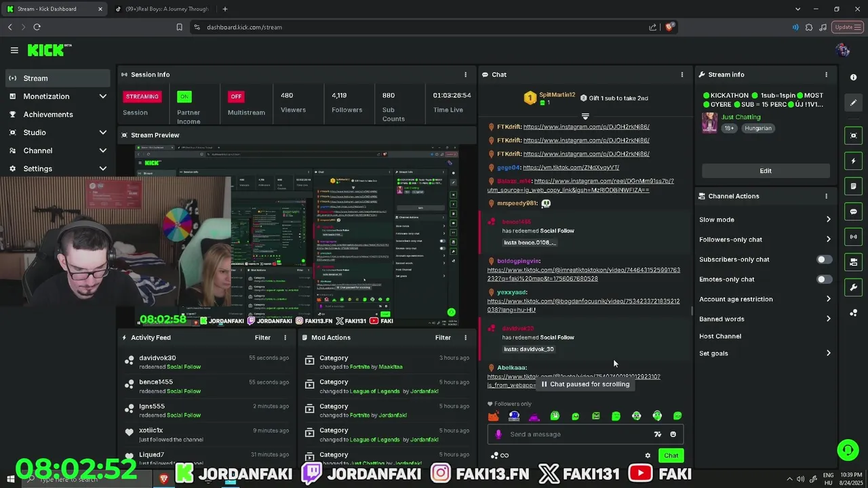Click the Edit button in Stream info
868x488 pixels.
click(766, 171)
